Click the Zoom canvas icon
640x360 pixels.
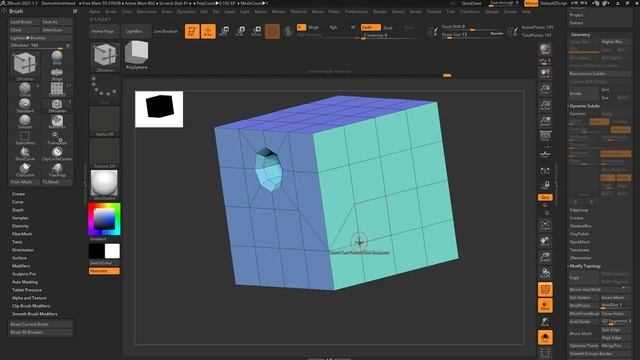pos(545,89)
